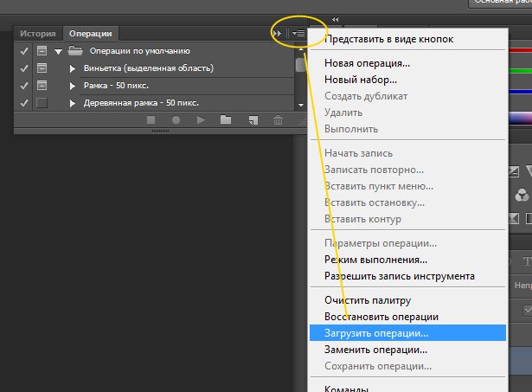This screenshot has width=532, height=392.
Task: Toggle checkmark for Виньетка (выделенная область)
Action: (23, 68)
